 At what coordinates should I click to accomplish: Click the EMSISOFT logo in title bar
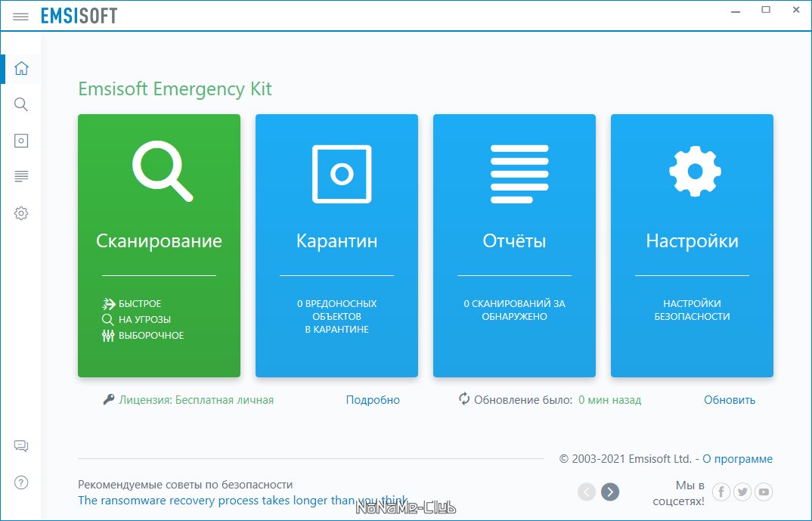[79, 16]
